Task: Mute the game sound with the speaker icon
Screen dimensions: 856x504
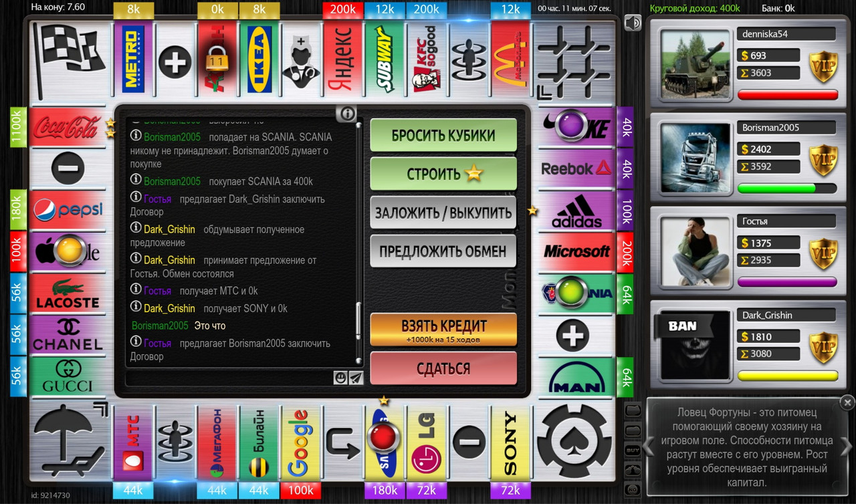Action: click(x=633, y=23)
